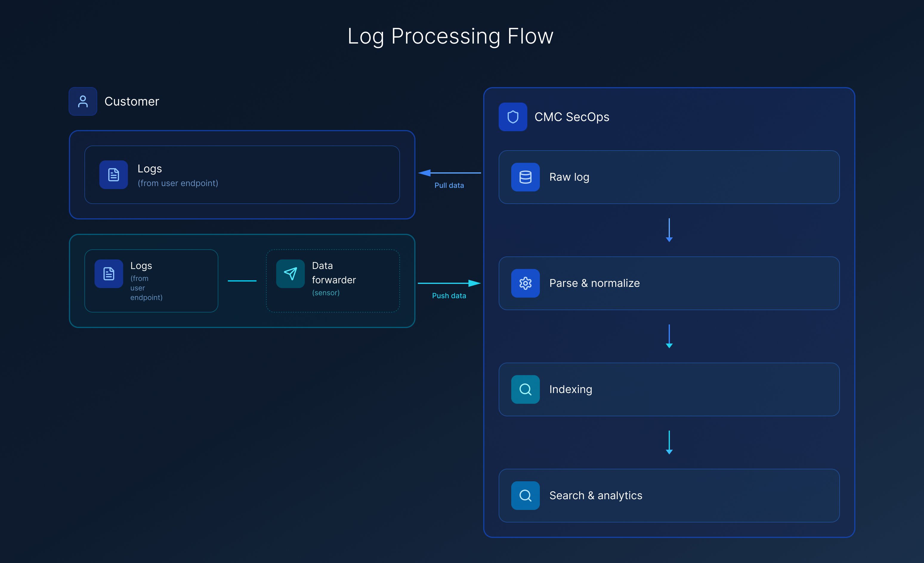
Task: Click the Log Processing Flow title
Action: (450, 36)
